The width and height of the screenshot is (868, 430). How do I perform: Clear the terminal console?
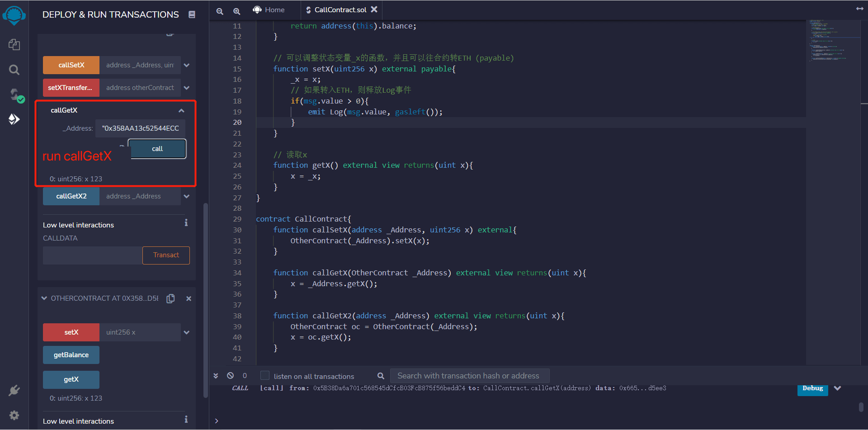coord(231,376)
